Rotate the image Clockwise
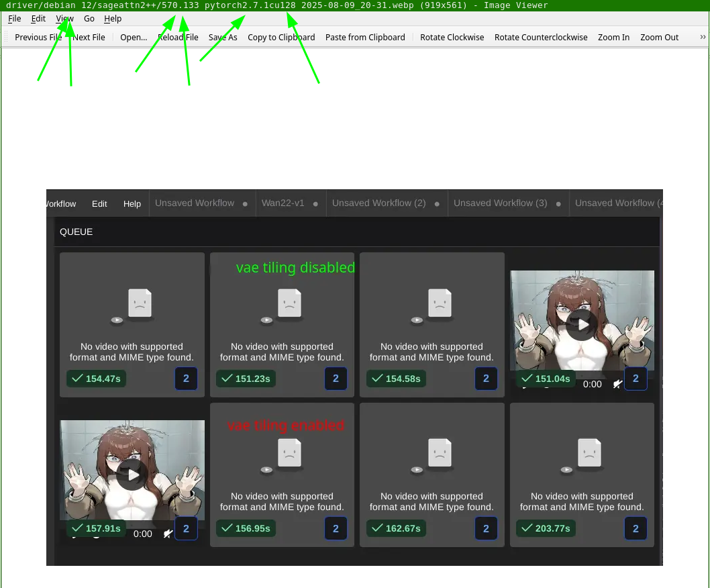 [452, 37]
